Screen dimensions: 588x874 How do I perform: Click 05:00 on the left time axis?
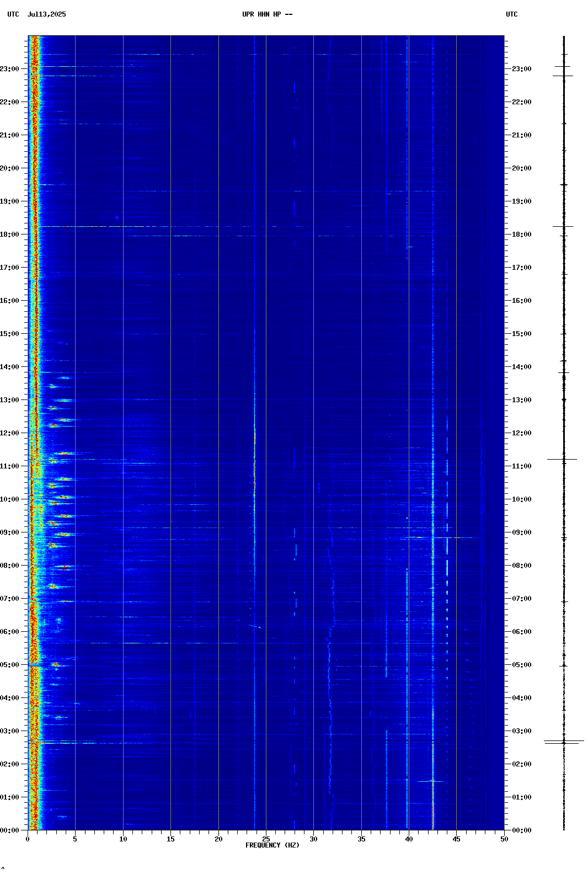click(x=9, y=665)
